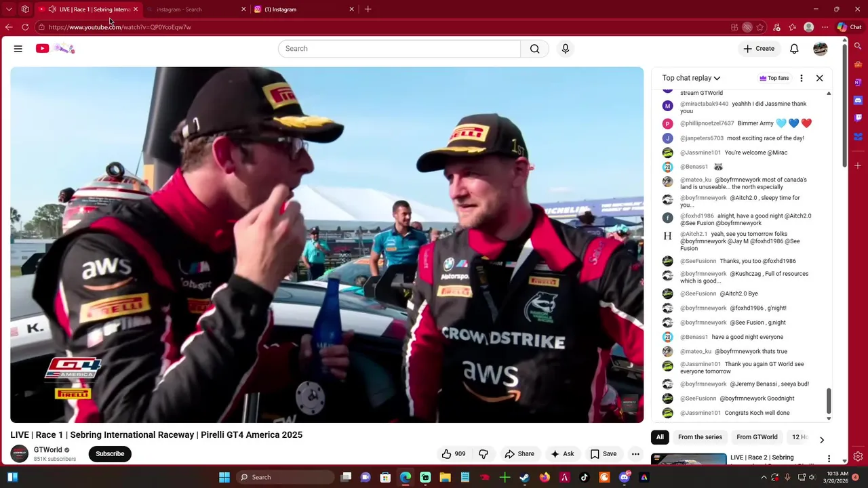Open Firefox from the taskbar

pos(545,477)
